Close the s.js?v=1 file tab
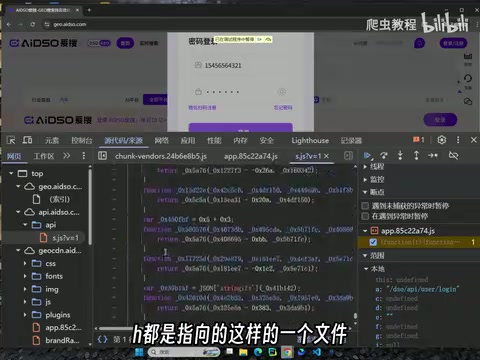 (326, 156)
